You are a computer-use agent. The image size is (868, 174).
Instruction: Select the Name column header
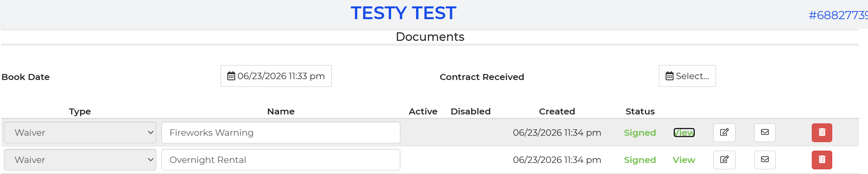point(281,111)
